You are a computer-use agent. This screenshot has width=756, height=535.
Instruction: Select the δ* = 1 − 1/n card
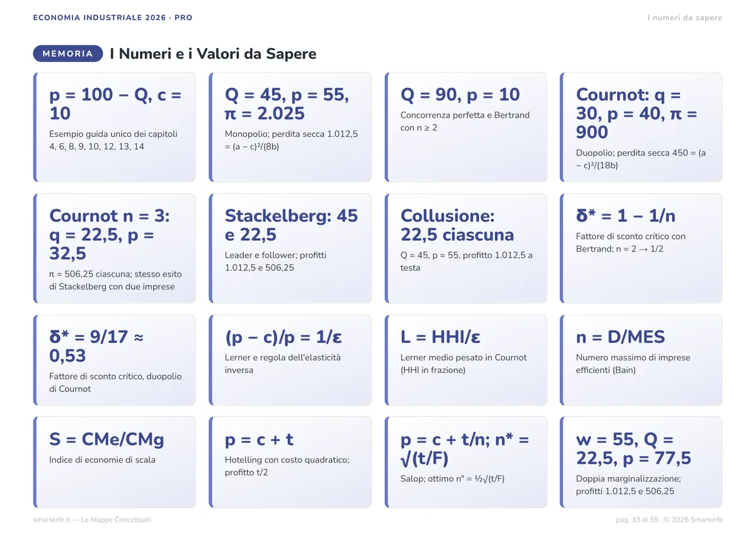pyautogui.click(x=641, y=248)
